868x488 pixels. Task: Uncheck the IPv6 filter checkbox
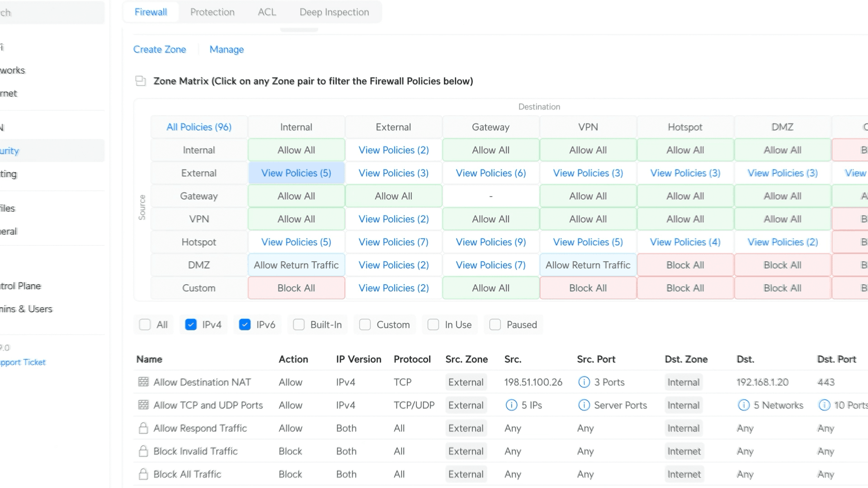(x=245, y=325)
